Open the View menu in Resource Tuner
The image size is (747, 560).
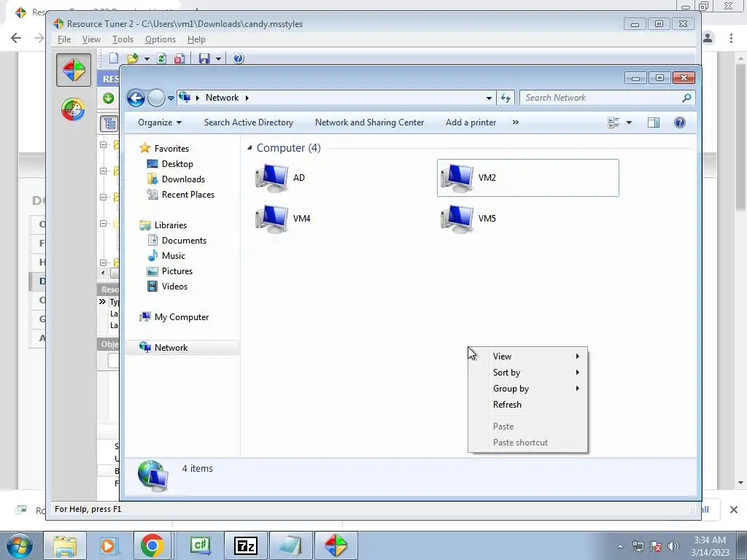91,39
